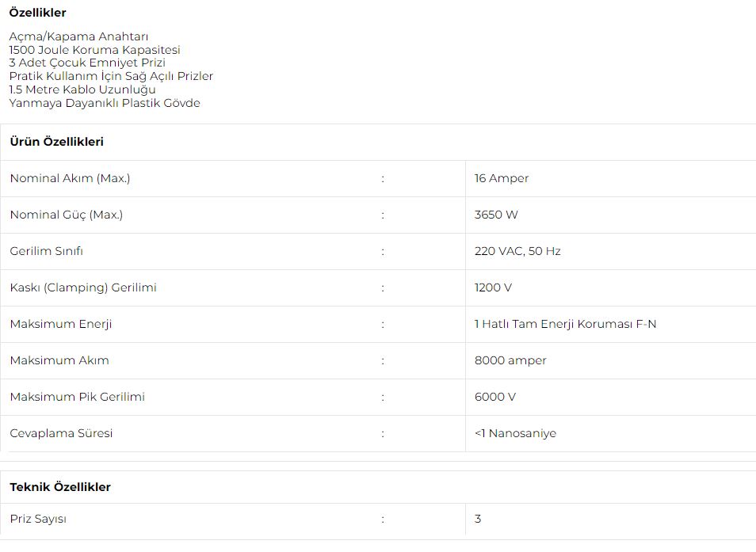
Task: Click the Maksimum Enerji label
Action: click(61, 324)
